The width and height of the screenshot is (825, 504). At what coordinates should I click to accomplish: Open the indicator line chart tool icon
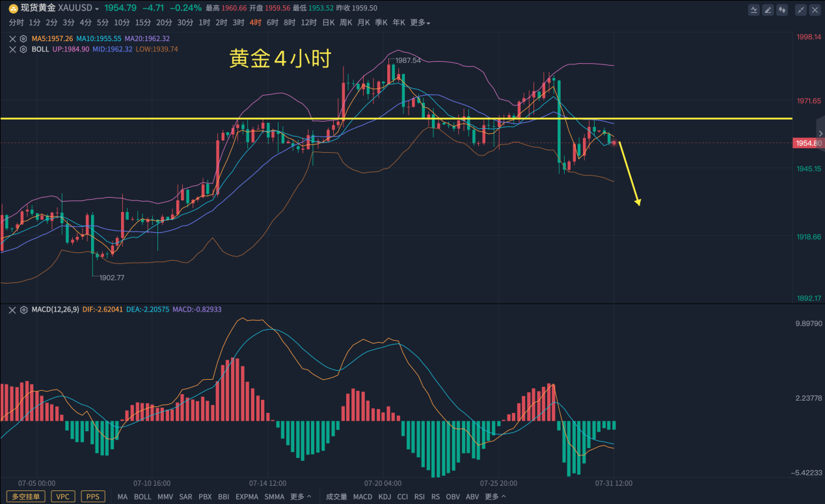point(754,10)
